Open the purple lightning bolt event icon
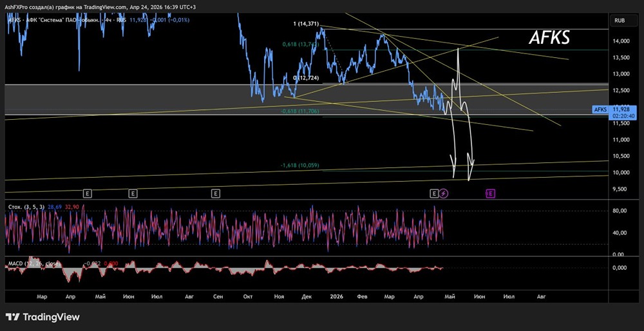Viewport: 644px width, 331px height. (444, 193)
